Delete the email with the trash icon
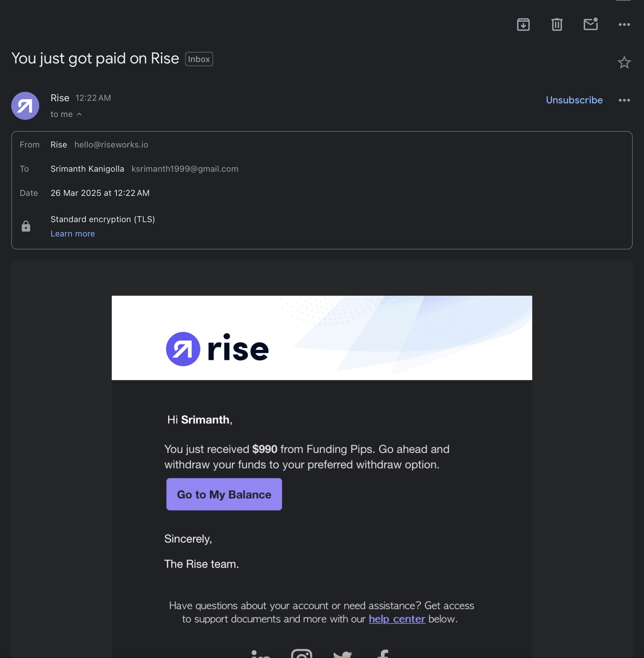Image resolution: width=644 pixels, height=658 pixels. [x=557, y=25]
